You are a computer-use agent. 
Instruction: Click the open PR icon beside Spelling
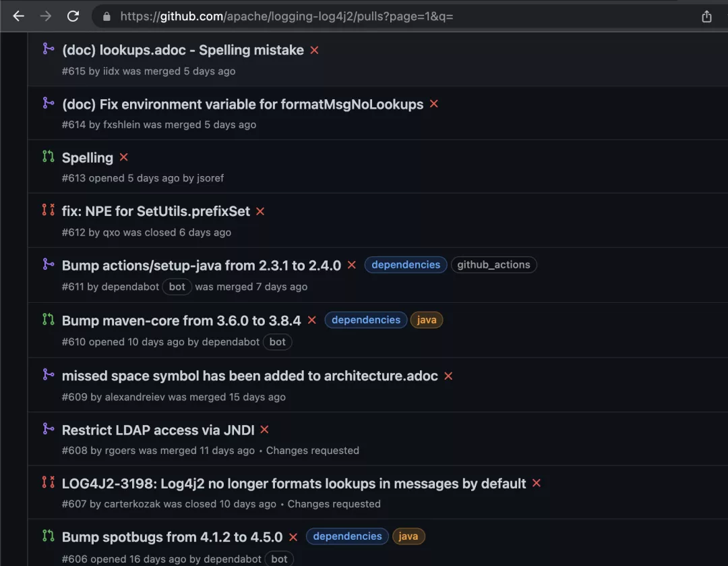(48, 157)
